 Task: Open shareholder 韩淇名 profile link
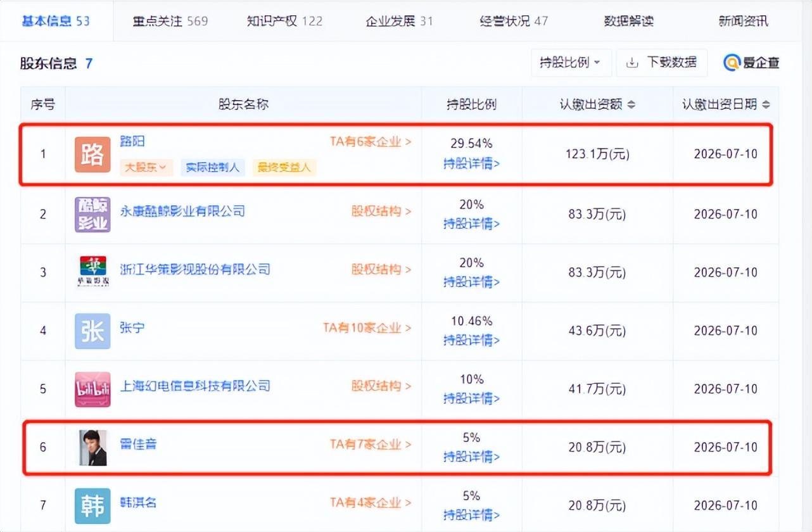click(138, 503)
